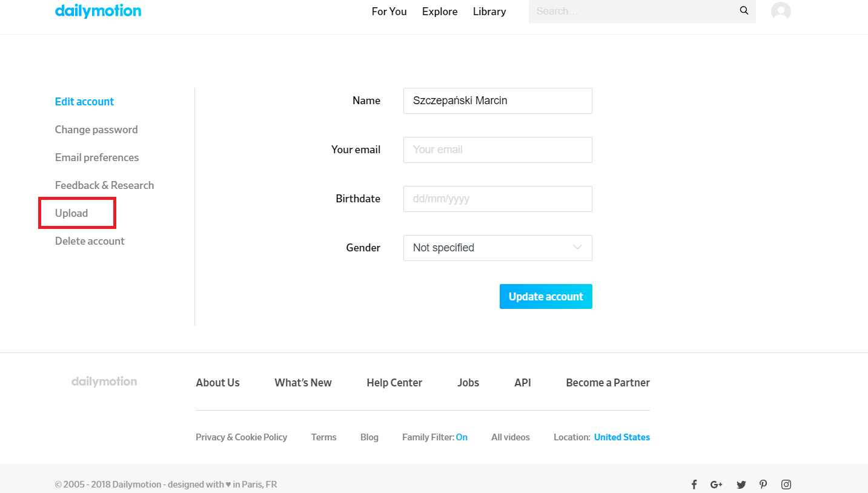This screenshot has width=868, height=493.
Task: Open the Library menu item
Action: [x=489, y=12]
